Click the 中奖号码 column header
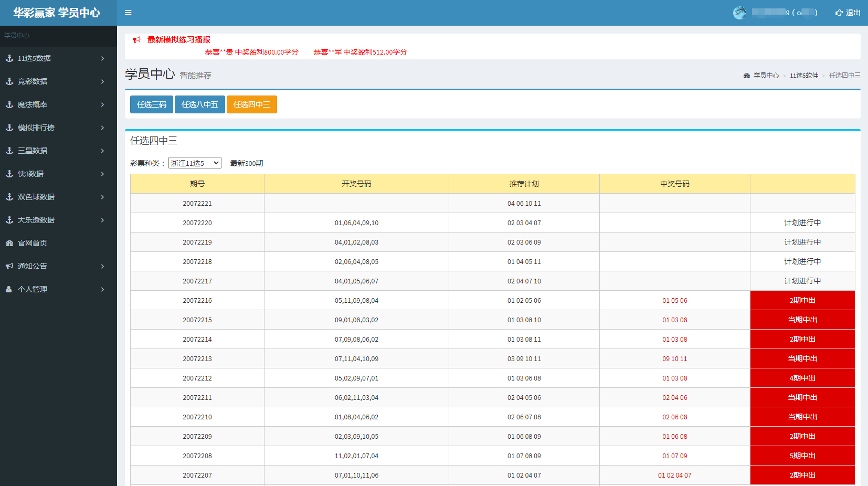 [675, 184]
